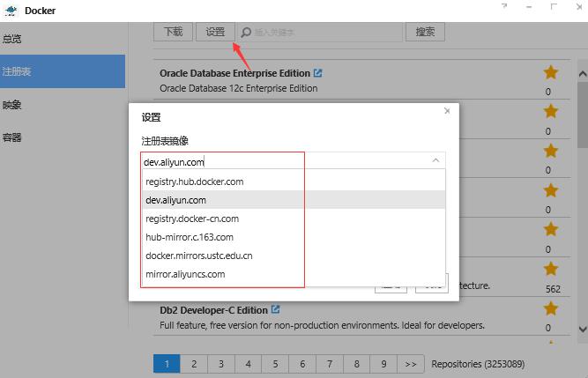Click the Repositories (3253089) count label
Screen dimensions: 588x378
tap(478, 364)
